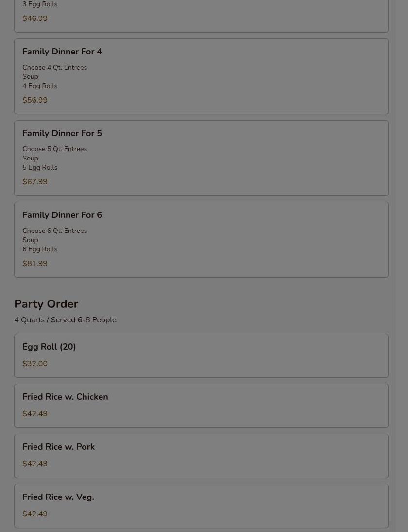Click 'Choose 4 Qt. Entrees' description
408x532 pixels.
54,68
